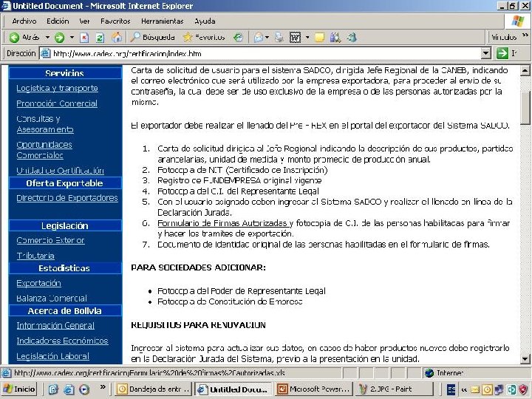Open the Edición menu
The width and height of the screenshot is (532, 399).
click(x=58, y=21)
